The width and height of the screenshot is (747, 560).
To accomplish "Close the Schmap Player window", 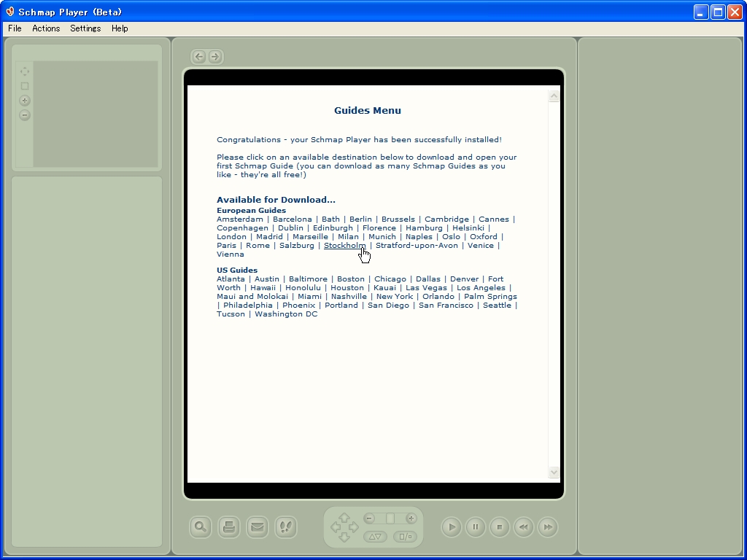I will click(735, 12).
